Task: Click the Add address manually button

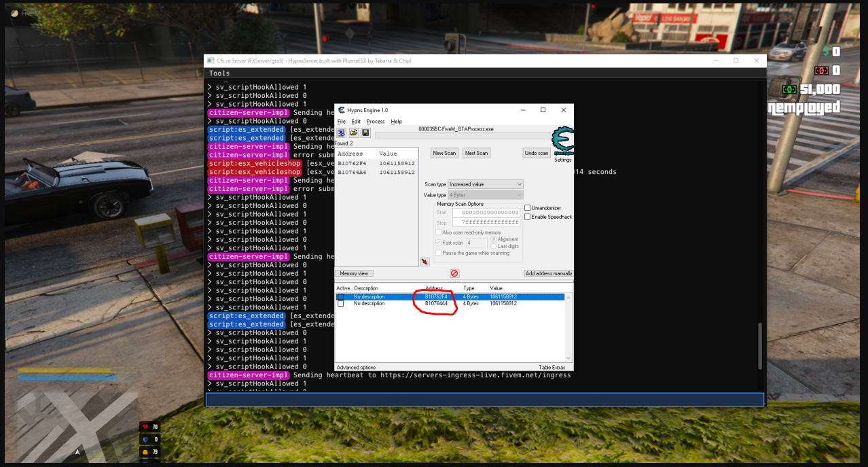Action: (548, 273)
